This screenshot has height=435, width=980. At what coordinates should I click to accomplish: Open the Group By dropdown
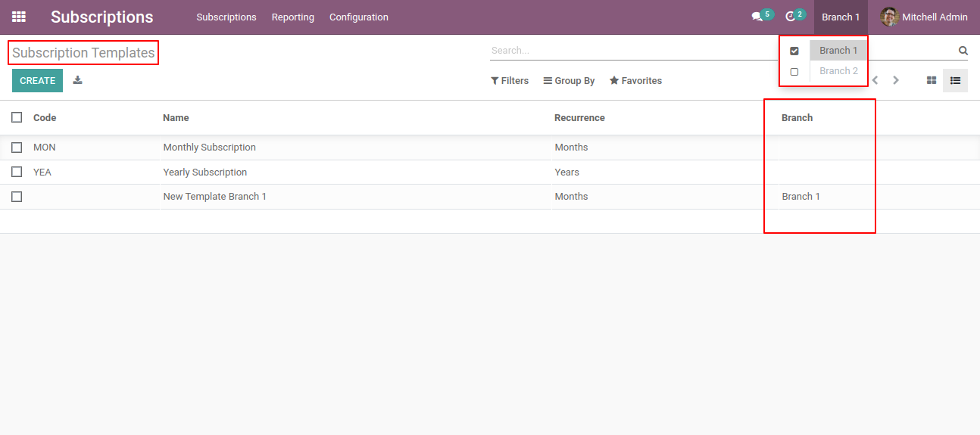[x=569, y=81]
